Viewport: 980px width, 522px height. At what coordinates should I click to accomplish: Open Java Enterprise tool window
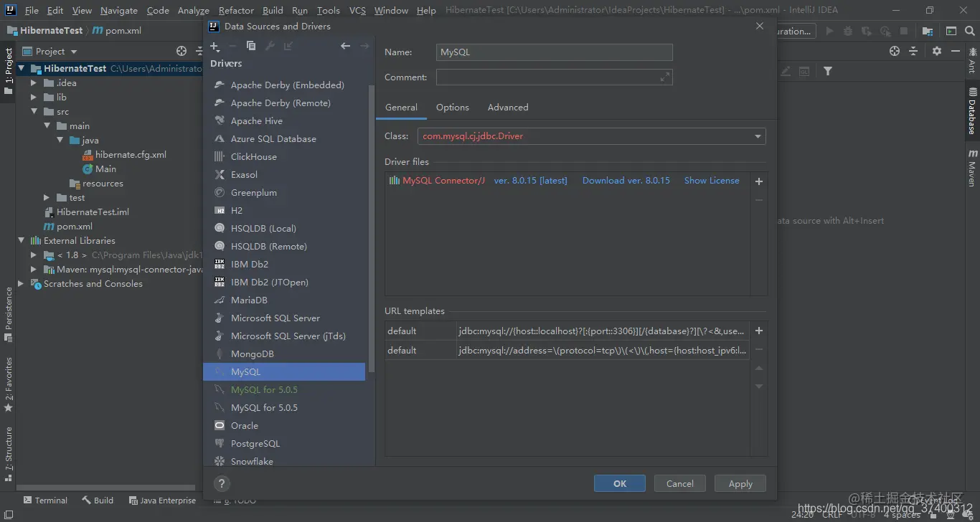point(162,500)
